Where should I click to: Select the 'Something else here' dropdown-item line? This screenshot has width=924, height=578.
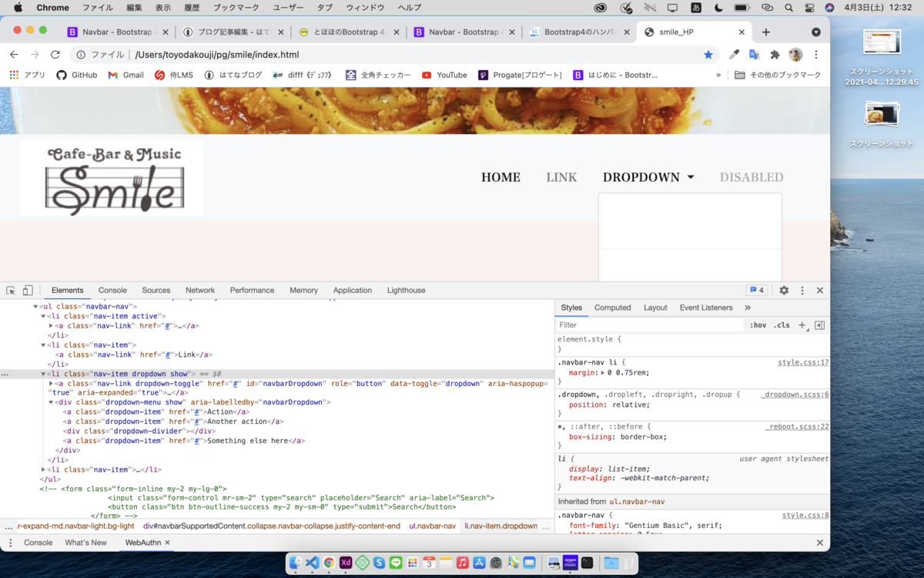[x=184, y=441]
